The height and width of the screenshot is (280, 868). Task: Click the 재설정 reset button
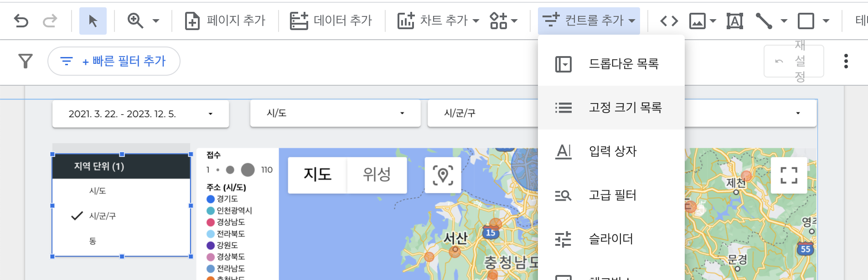click(794, 61)
